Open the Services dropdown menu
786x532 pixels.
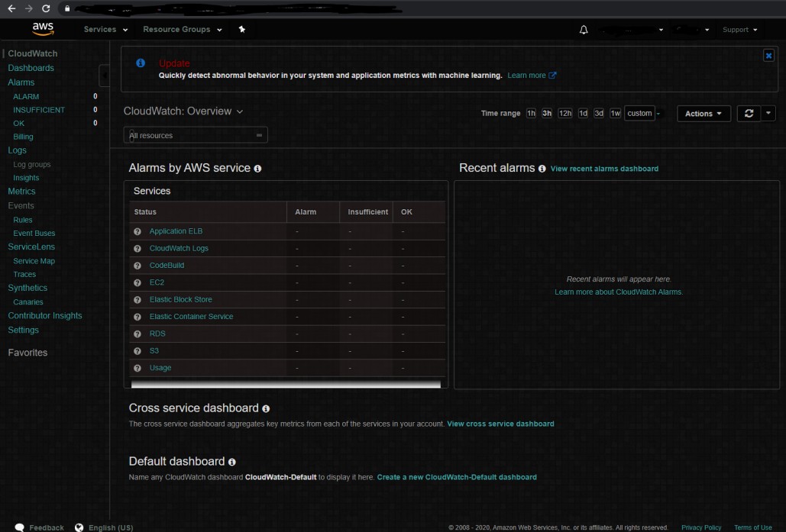coord(105,30)
